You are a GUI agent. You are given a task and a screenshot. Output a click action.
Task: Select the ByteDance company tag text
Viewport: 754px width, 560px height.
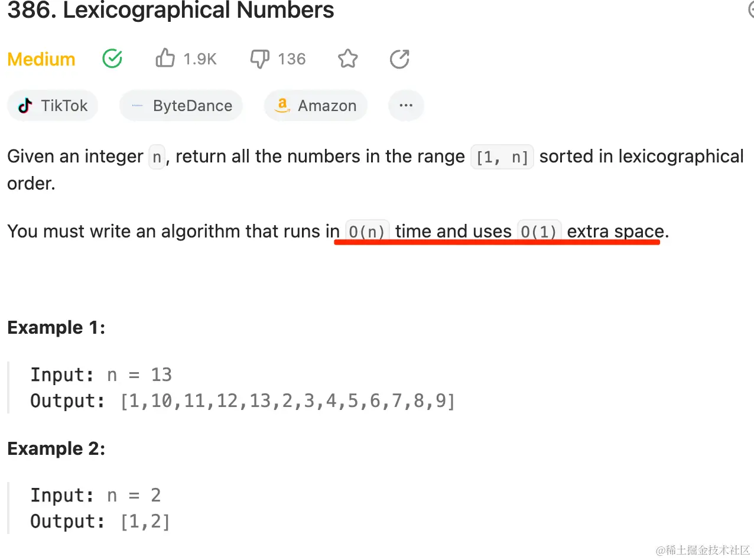[x=192, y=106]
